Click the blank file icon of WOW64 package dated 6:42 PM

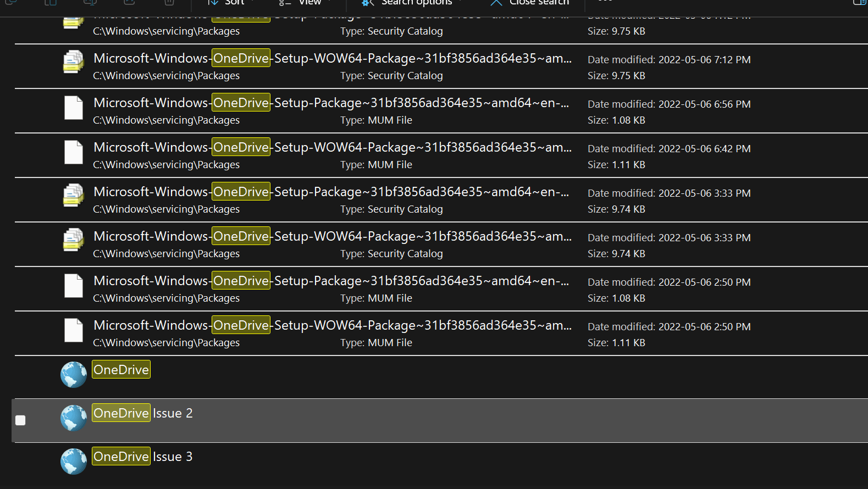(x=73, y=152)
